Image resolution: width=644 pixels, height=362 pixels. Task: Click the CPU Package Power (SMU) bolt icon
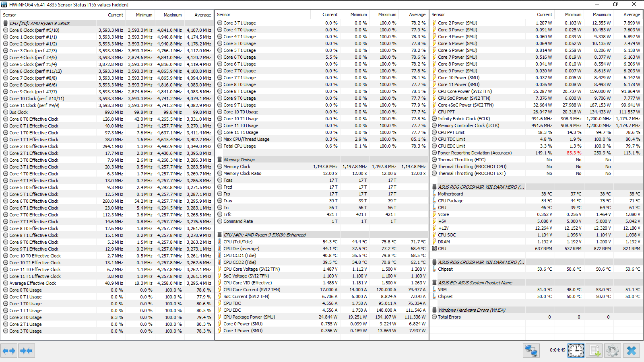tap(220, 317)
